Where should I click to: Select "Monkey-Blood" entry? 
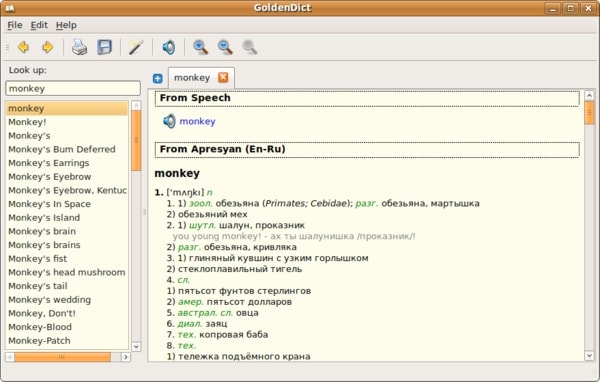click(67, 327)
